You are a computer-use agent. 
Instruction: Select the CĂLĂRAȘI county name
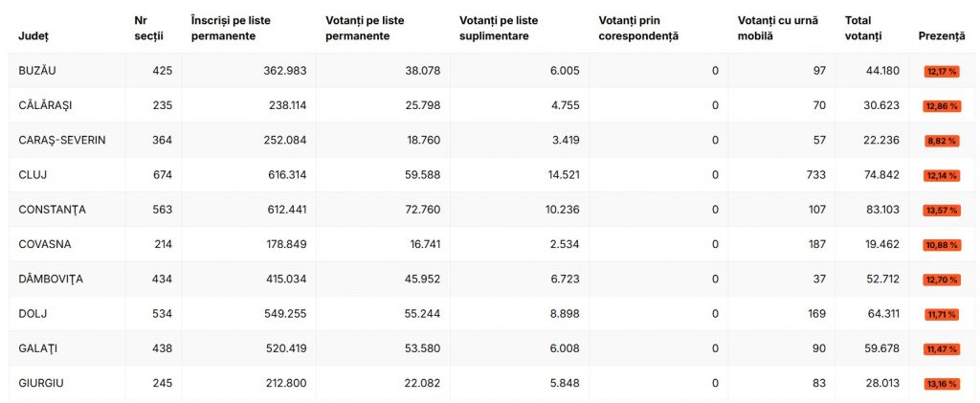pos(45,105)
